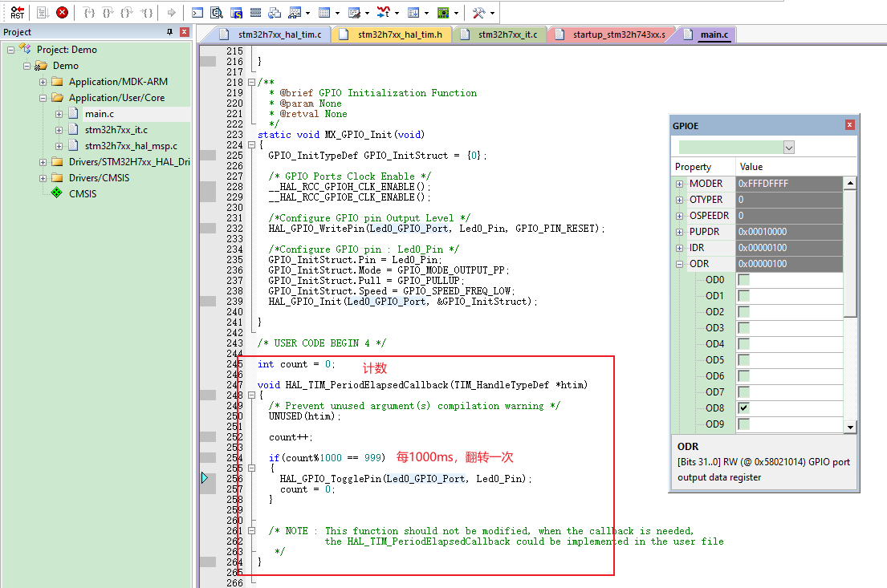Select stm32h7xx_it.c in the project tree
Viewport: 887px width, 588px height.
click(116, 129)
